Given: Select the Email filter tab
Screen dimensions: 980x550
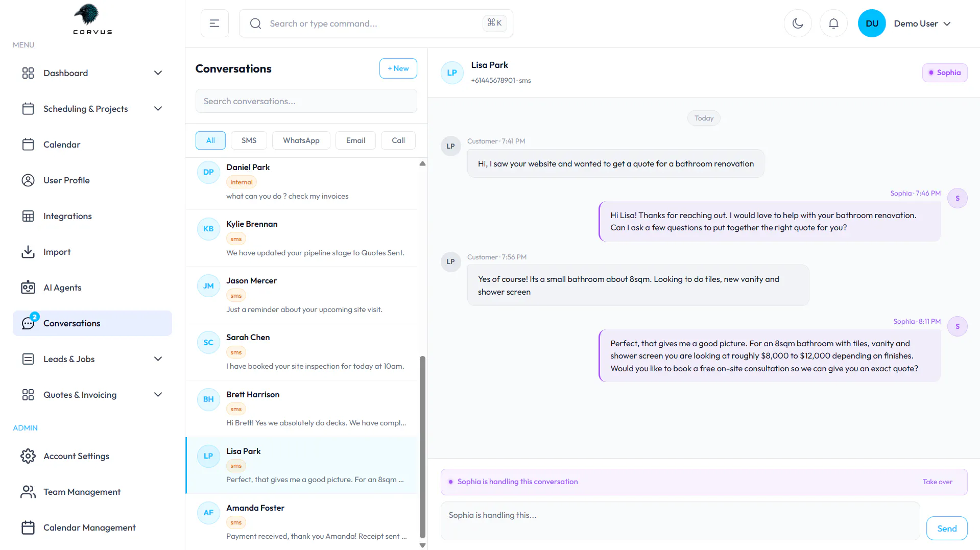Looking at the screenshot, I should [x=355, y=140].
